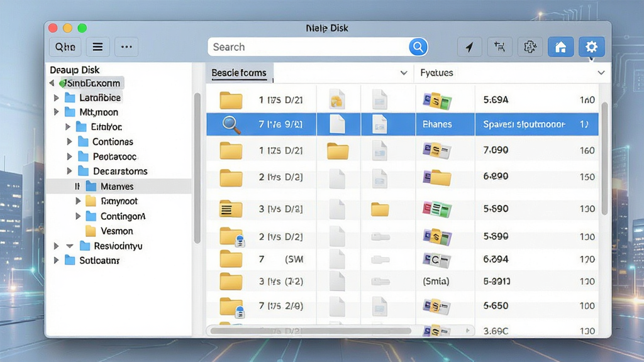Select the Vesmon folder in sidebar
Viewport: 644px width, 362px height.
(109, 231)
